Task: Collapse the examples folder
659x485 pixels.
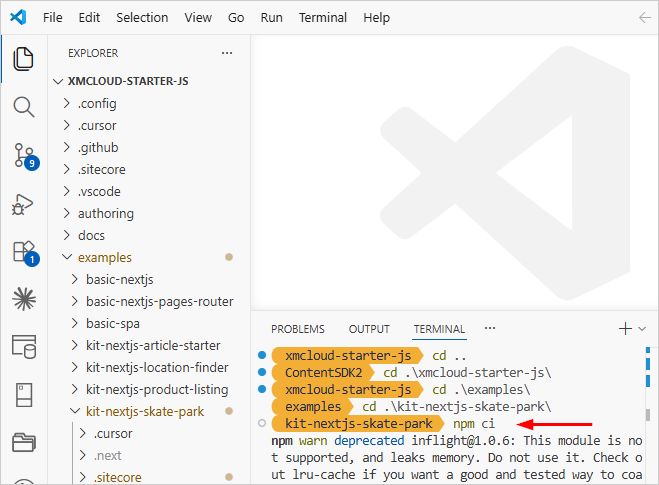Action: 149,257
